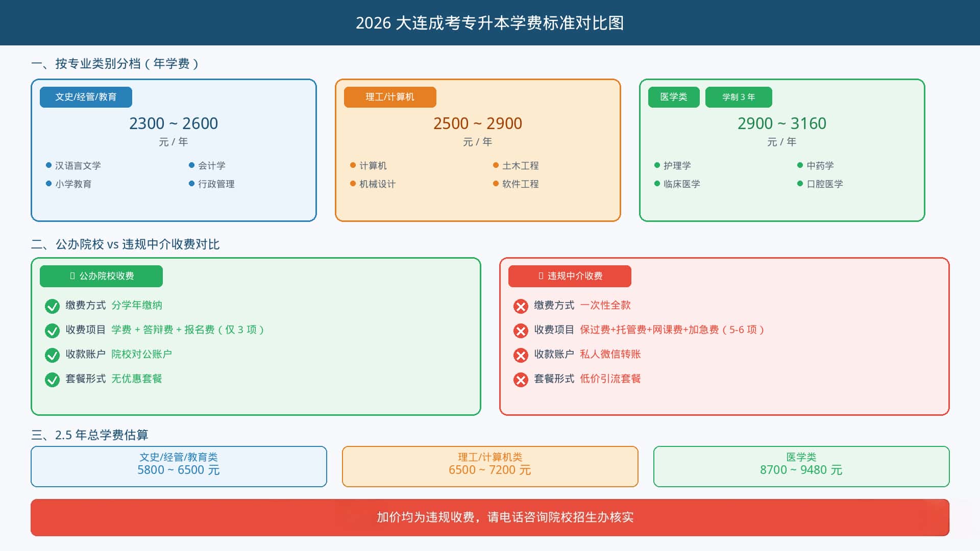Click the major 行政管理
The height and width of the screenshot is (551, 980).
(216, 184)
